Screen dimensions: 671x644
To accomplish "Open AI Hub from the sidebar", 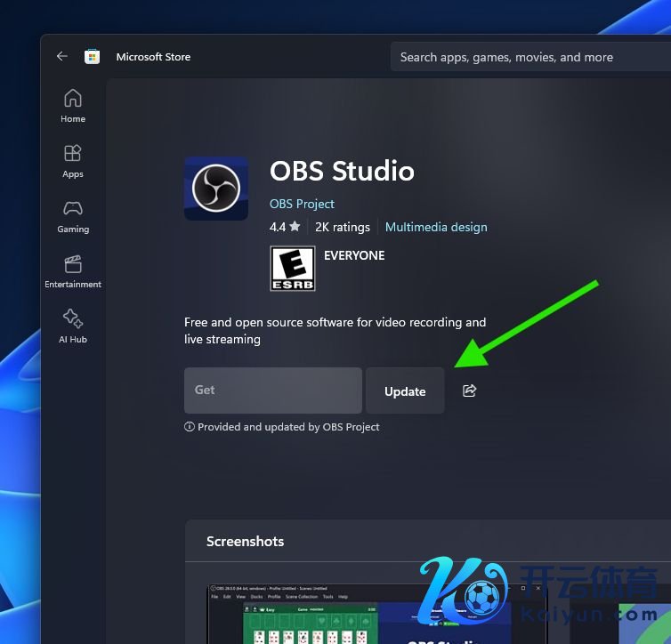I will click(x=73, y=326).
